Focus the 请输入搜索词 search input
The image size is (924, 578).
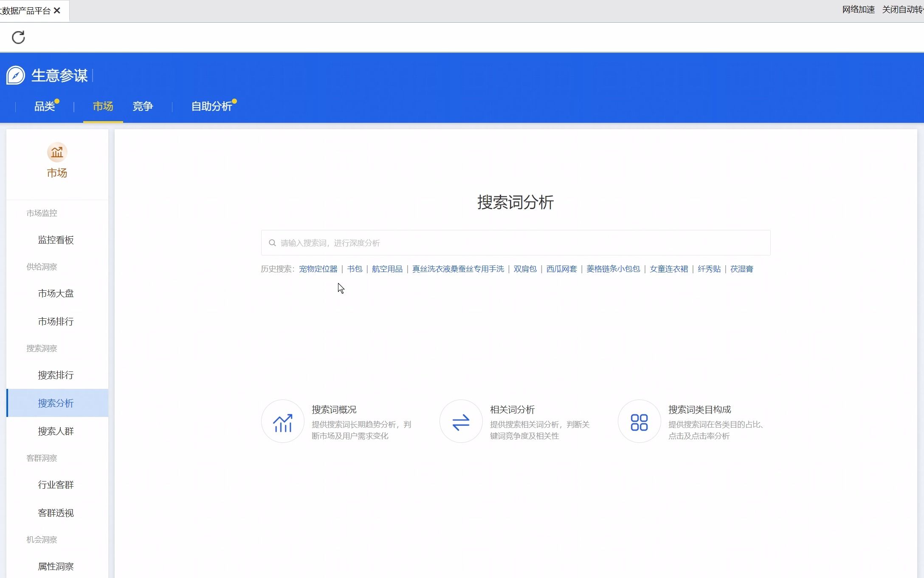(516, 243)
